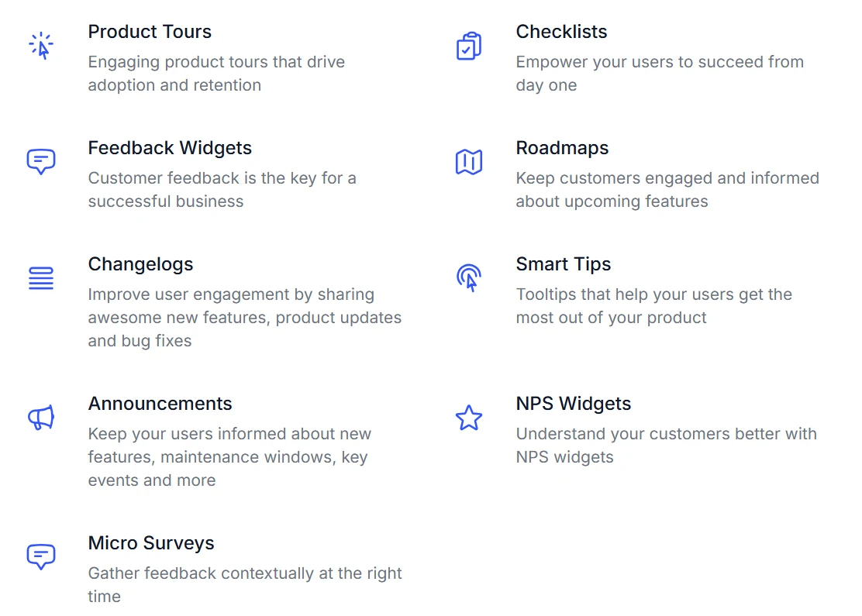Select Smart Tips from the features menu
This screenshot has width=862, height=616.
pyautogui.click(x=564, y=264)
